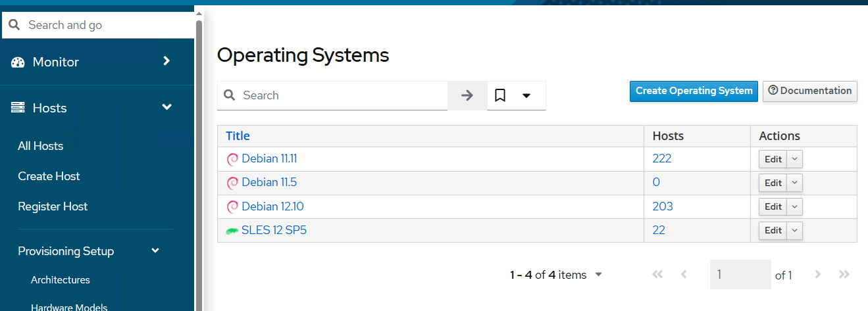Click the bookmark icon beside search
The height and width of the screenshot is (311, 868).
500,96
